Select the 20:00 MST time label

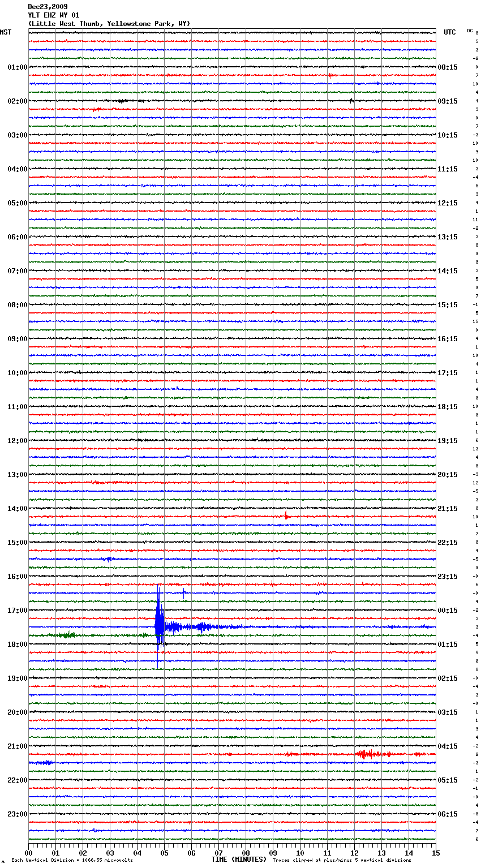(x=17, y=712)
